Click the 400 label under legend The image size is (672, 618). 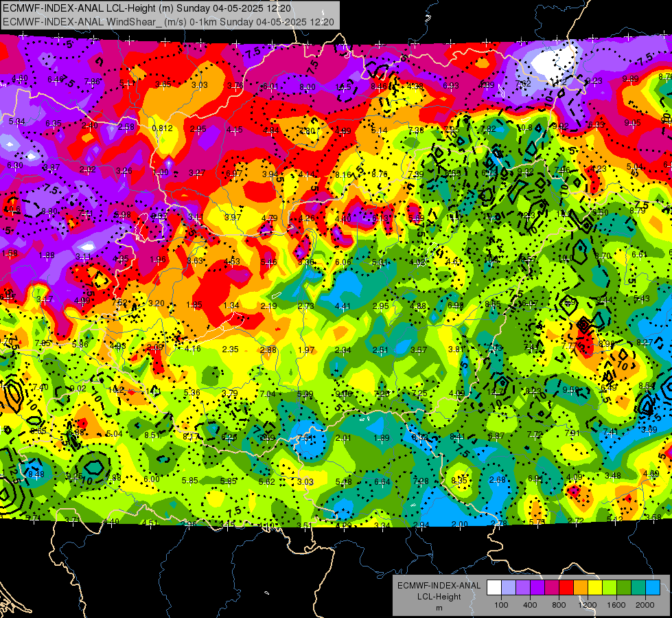click(x=530, y=605)
